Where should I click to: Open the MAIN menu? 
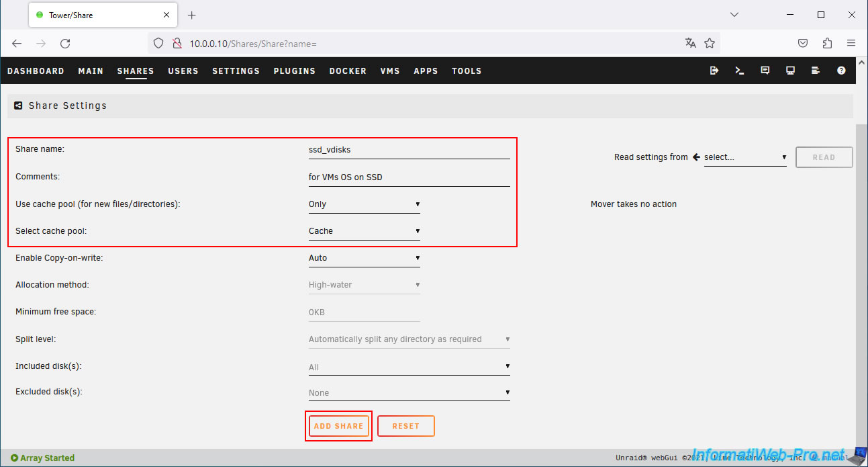[x=91, y=71]
